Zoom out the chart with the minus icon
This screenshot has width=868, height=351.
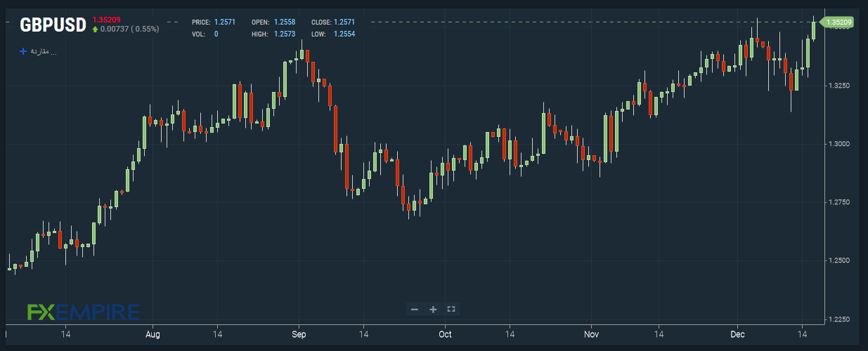click(x=415, y=309)
